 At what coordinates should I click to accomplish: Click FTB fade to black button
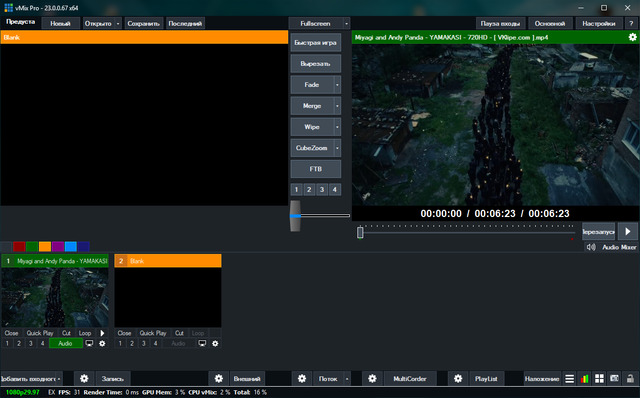coord(316,169)
